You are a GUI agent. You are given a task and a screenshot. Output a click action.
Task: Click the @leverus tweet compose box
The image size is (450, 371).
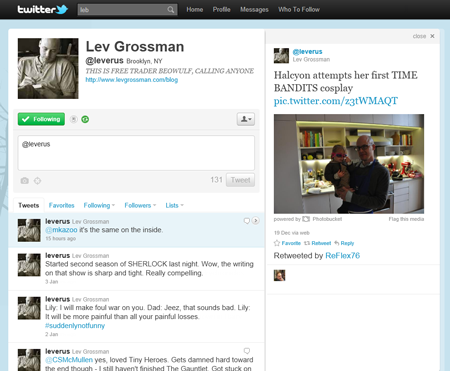coord(136,153)
